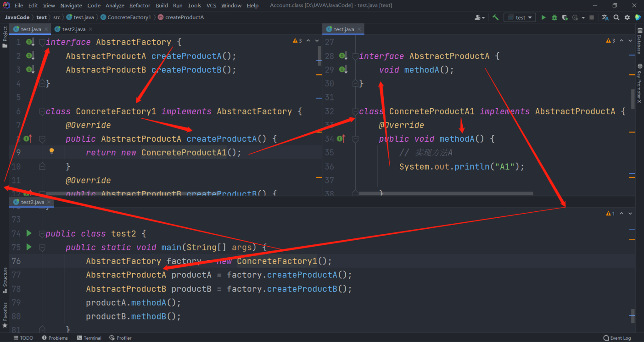Click the IntelliJ logo in title bar
The width and height of the screenshot is (644, 342).
pyautogui.click(x=7, y=6)
